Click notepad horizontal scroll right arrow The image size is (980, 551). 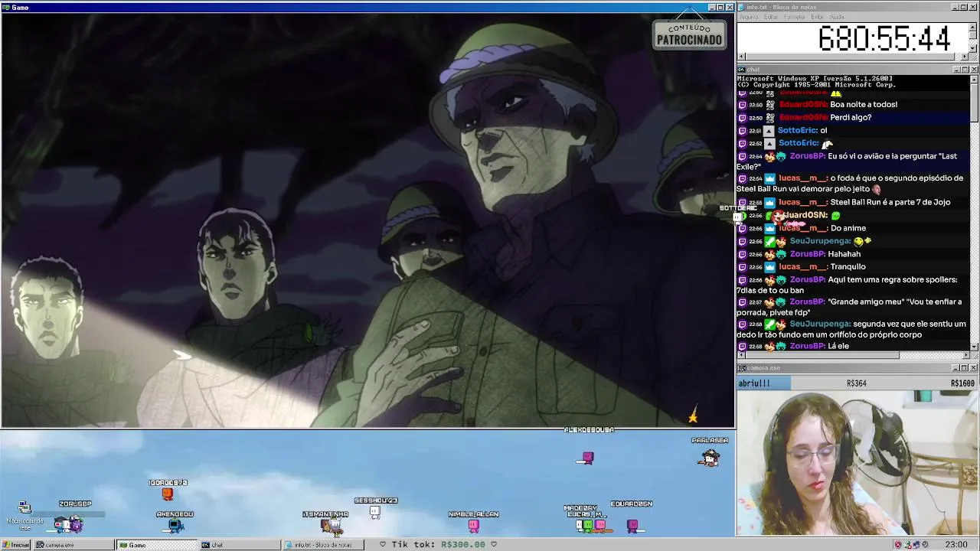tap(965, 56)
